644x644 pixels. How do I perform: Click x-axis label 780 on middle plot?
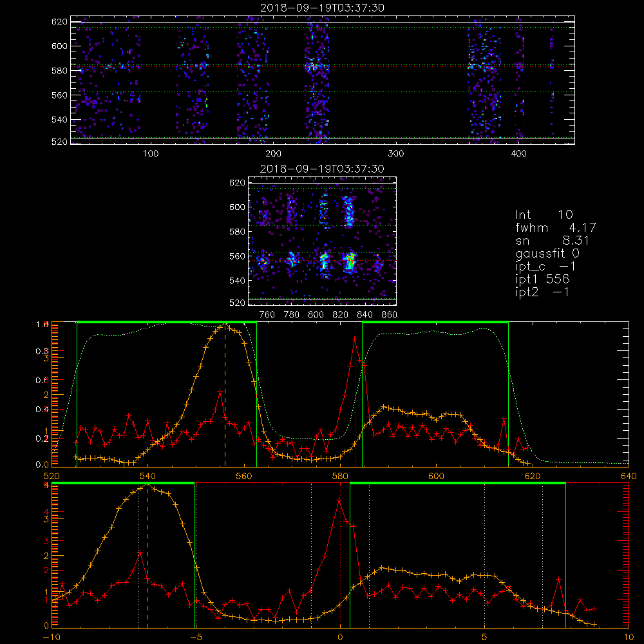point(292,315)
